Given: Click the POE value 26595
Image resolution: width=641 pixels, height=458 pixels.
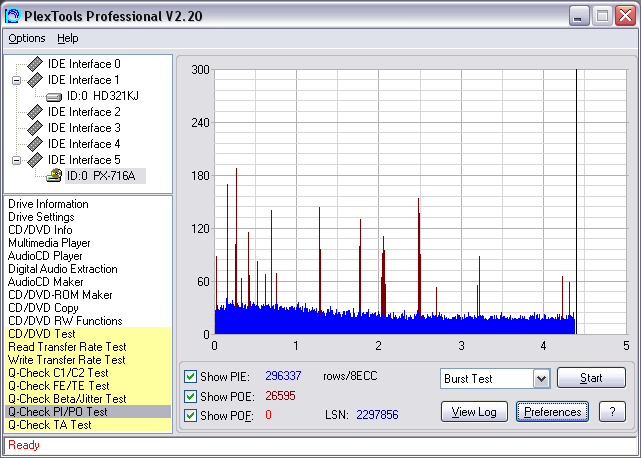Looking at the screenshot, I should point(280,396).
